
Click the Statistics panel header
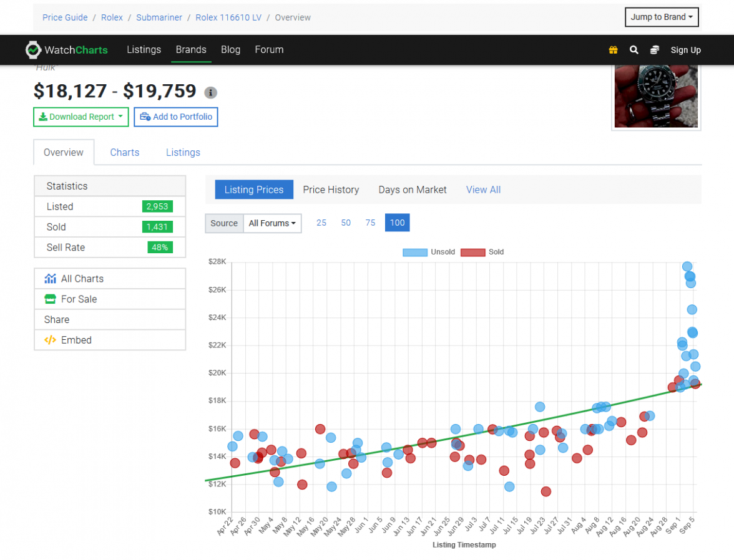tap(110, 186)
